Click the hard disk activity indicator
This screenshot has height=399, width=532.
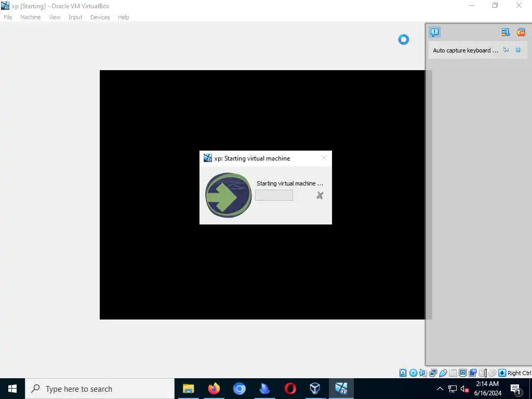(403, 373)
